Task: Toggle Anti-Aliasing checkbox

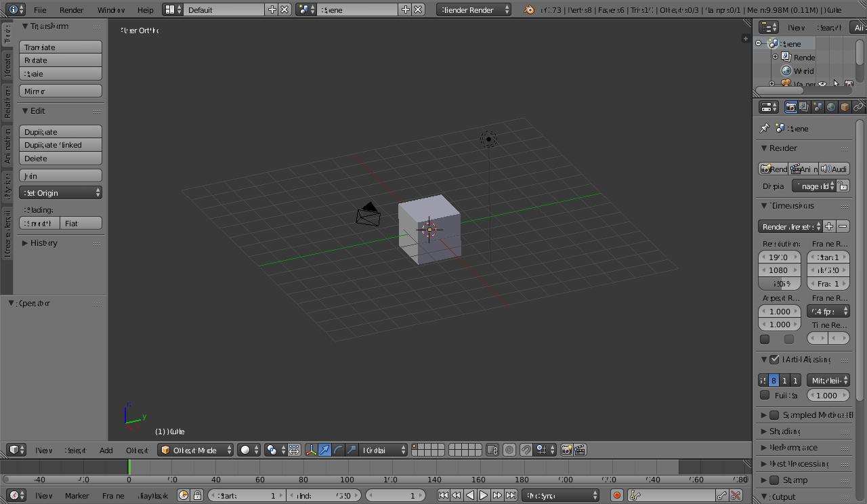Action: point(774,360)
